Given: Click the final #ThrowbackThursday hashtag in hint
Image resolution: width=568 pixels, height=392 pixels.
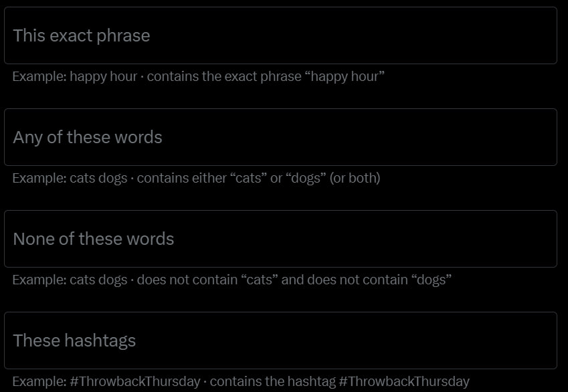Looking at the screenshot, I should (x=404, y=381).
